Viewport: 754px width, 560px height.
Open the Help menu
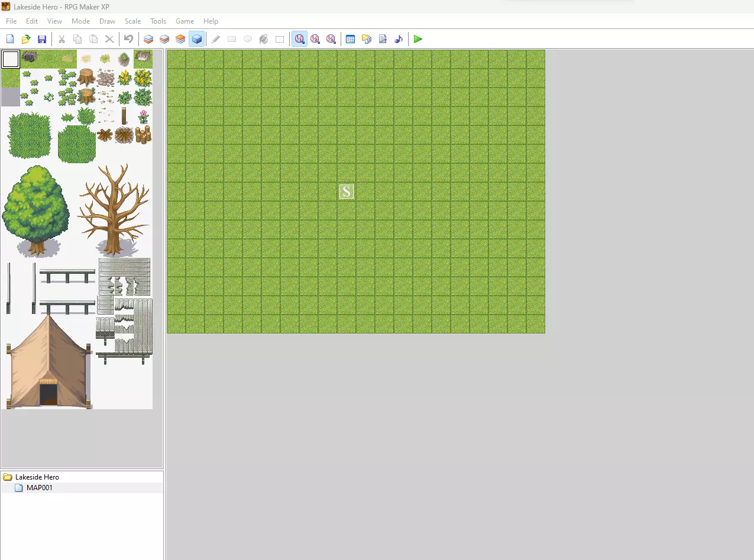[211, 21]
